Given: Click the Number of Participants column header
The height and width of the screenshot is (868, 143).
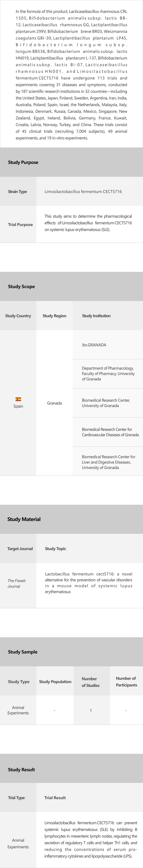Looking at the screenshot, I should click(126, 682).
